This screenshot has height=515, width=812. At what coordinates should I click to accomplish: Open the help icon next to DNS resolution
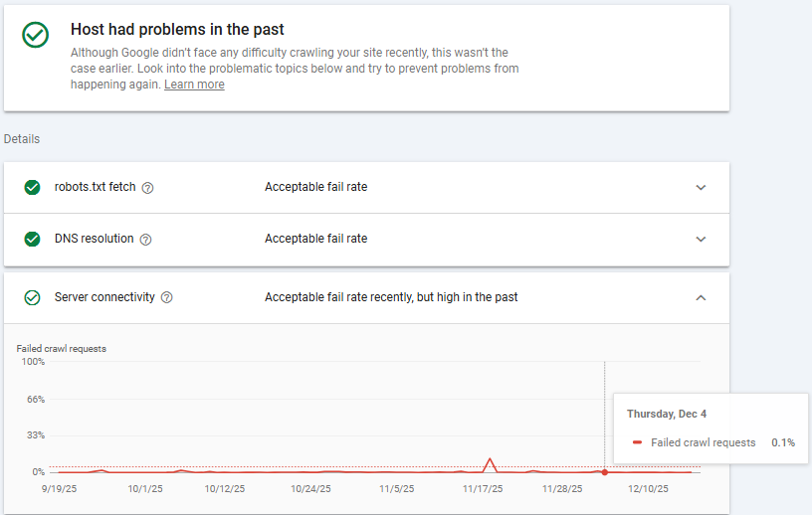click(146, 240)
